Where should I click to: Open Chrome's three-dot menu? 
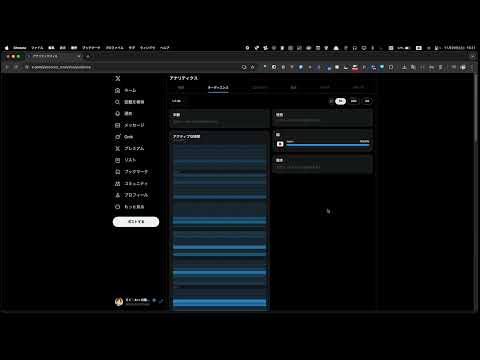pos(472,67)
